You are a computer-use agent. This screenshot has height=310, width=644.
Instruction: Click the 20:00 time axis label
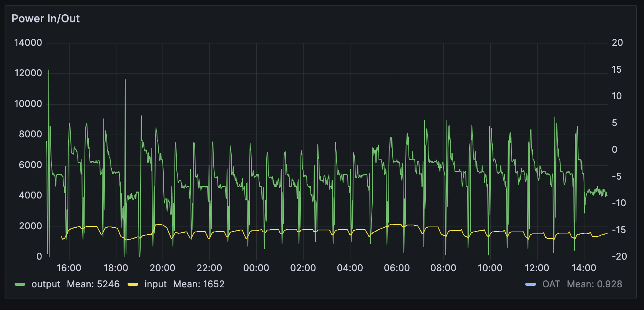click(x=163, y=268)
